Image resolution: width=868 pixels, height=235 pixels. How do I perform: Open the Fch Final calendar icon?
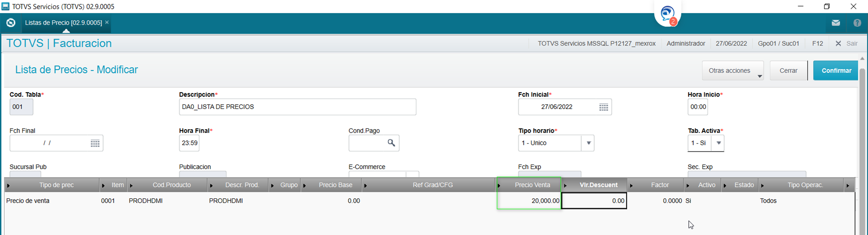point(95,143)
